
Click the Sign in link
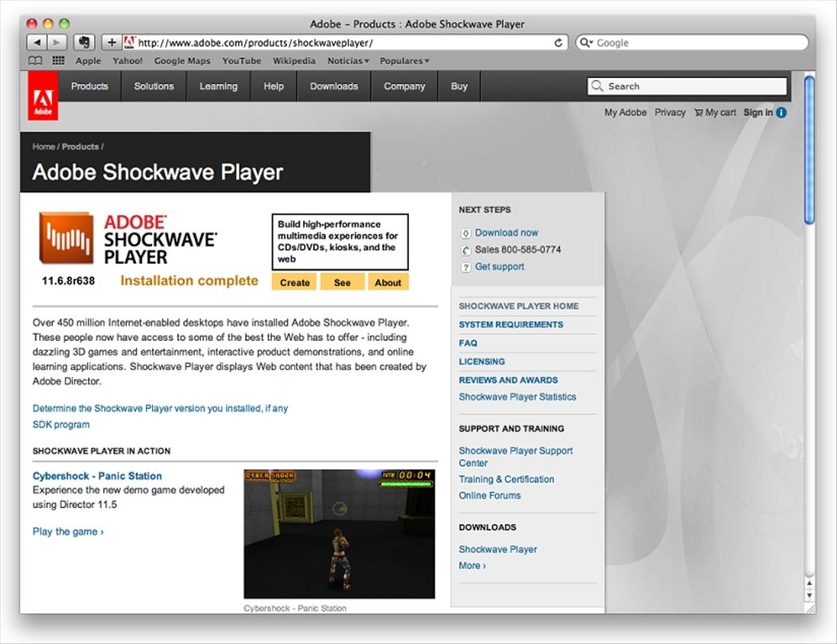pyautogui.click(x=758, y=113)
